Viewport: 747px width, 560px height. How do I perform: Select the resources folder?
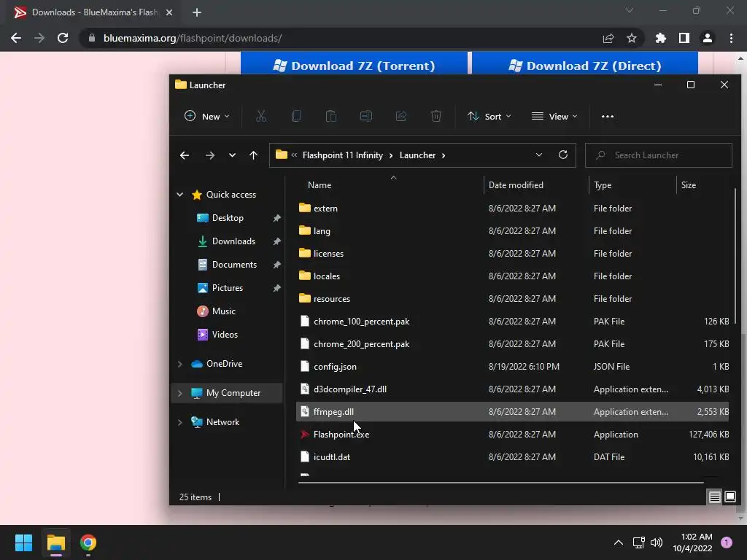513,298
